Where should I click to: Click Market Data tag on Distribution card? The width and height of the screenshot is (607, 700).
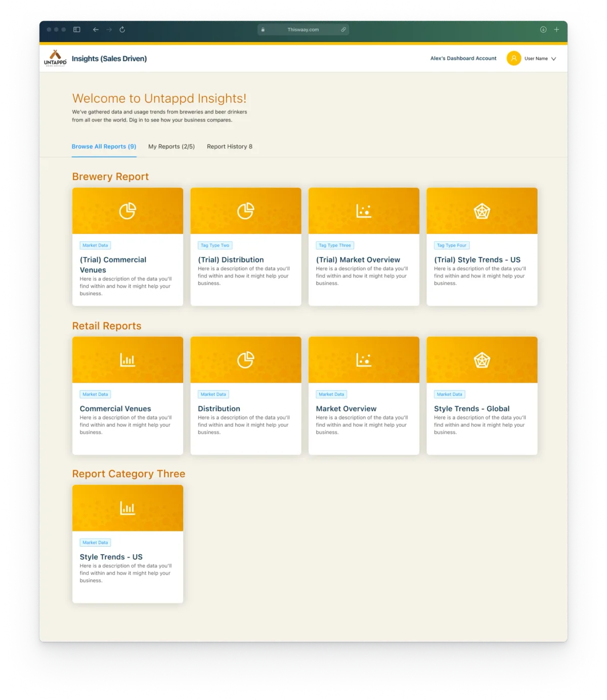(x=213, y=394)
